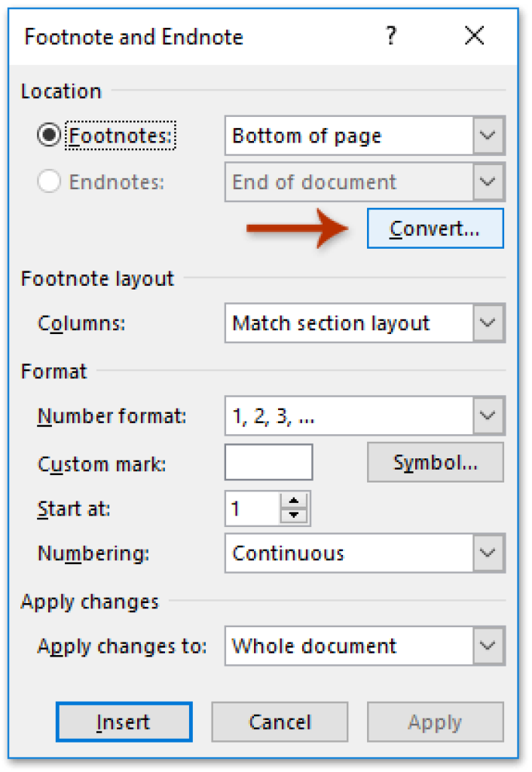This screenshot has height=772, width=532.
Task: Open the Apply changes to dropdown
Action: pyautogui.click(x=488, y=646)
